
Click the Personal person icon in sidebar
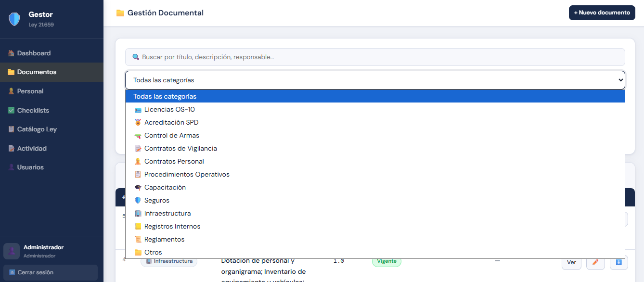pos(11,91)
